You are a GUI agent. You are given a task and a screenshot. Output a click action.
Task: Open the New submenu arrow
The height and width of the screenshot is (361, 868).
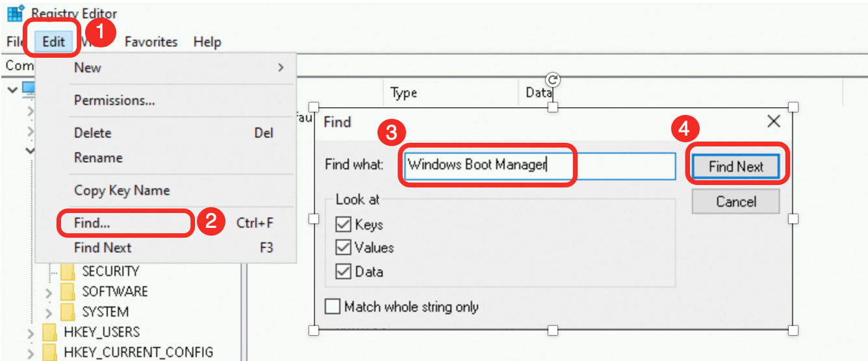tap(281, 68)
